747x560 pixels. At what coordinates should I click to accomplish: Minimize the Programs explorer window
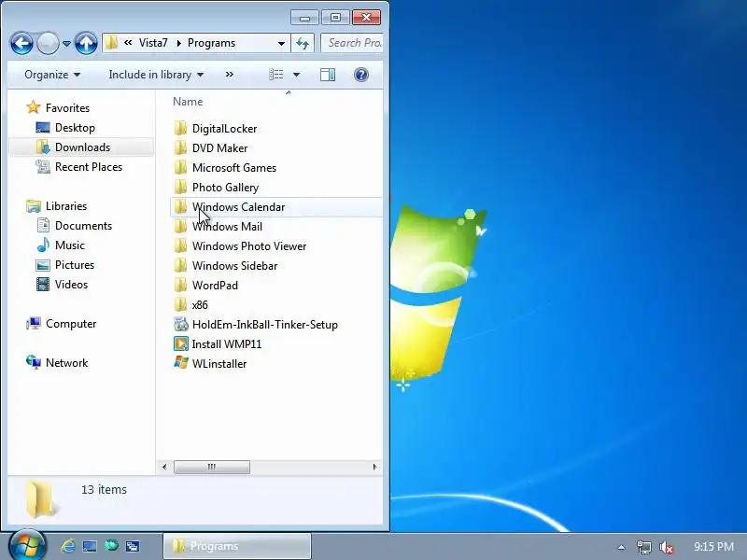(x=305, y=18)
